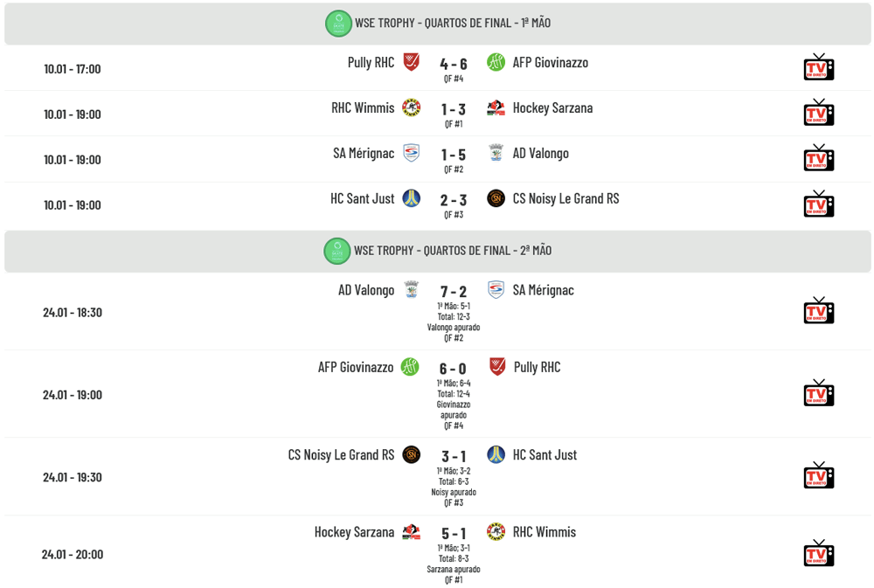This screenshot has height=588, width=874.
Task: Click the green trophy logo in 1ª Mão header
Action: coord(338,24)
